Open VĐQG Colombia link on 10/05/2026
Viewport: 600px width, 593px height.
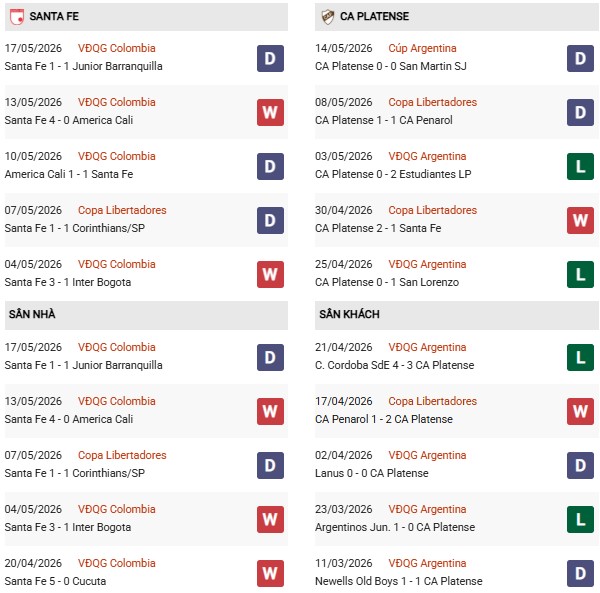click(117, 156)
